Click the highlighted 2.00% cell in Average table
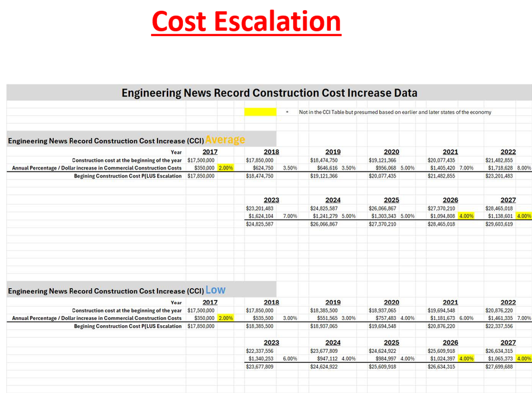 [225, 168]
